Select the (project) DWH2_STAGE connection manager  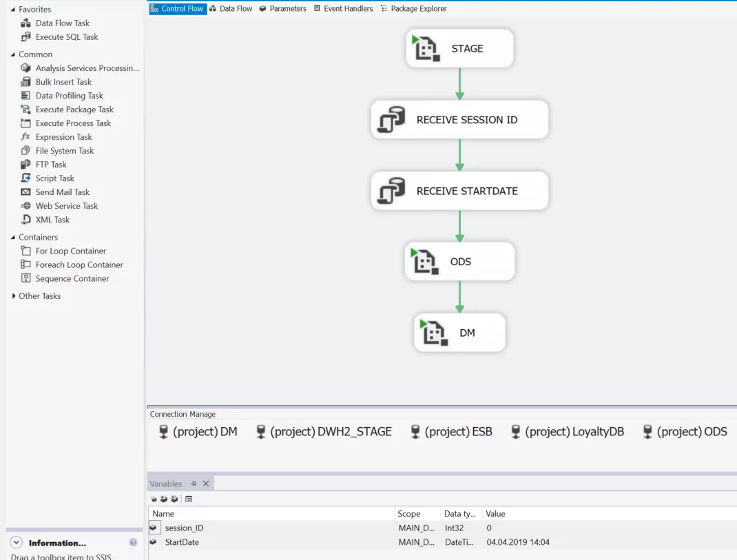coord(324,432)
